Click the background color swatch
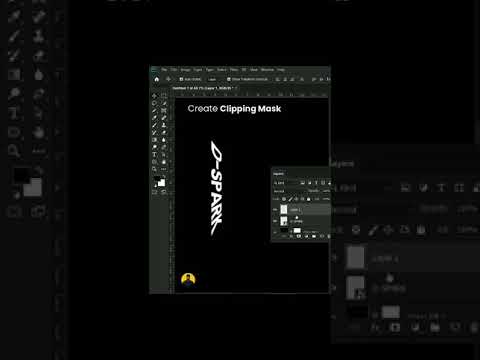This screenshot has width=480, height=360. (x=162, y=183)
